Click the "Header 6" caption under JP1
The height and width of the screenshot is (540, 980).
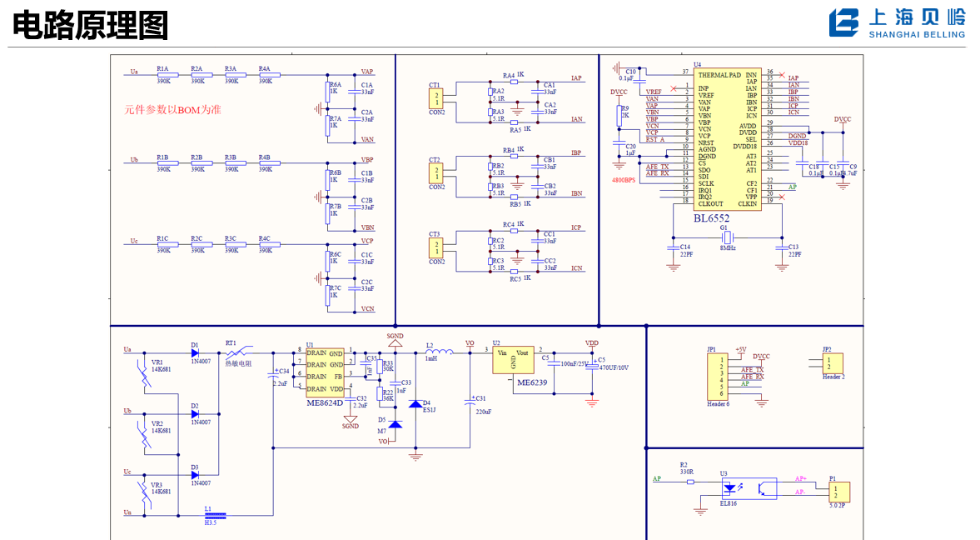point(718,404)
